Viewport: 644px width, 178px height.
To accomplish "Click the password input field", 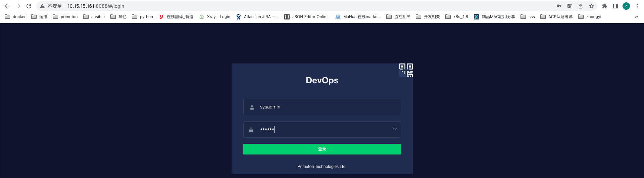I will pos(322,129).
